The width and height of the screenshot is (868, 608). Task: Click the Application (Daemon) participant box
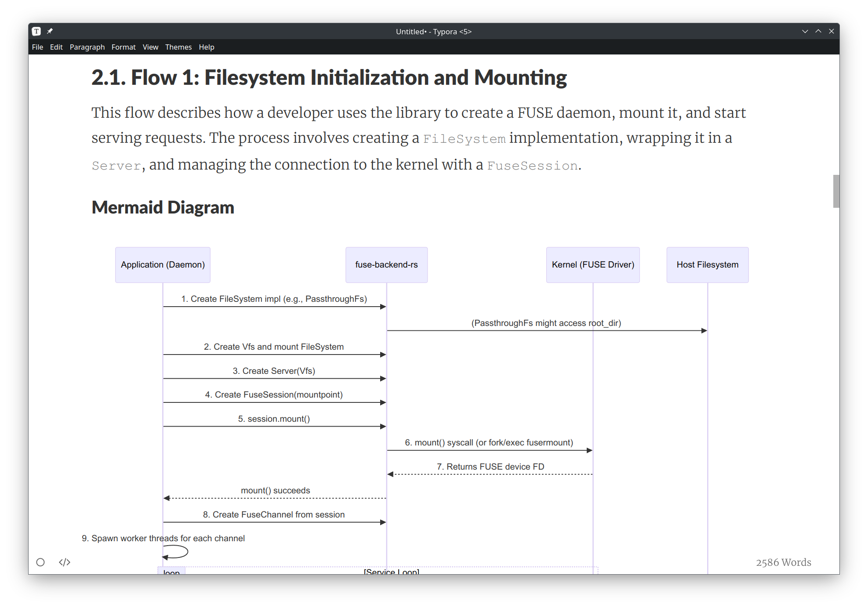(163, 265)
